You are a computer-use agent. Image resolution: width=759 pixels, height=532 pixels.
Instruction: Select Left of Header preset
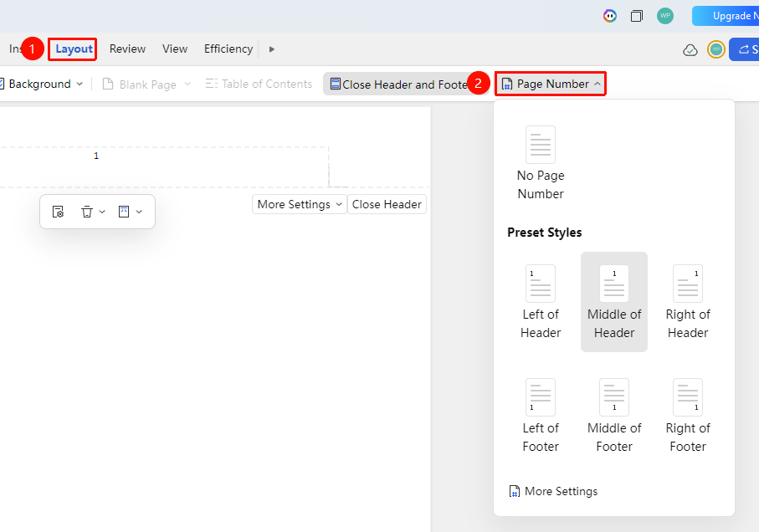pyautogui.click(x=541, y=302)
